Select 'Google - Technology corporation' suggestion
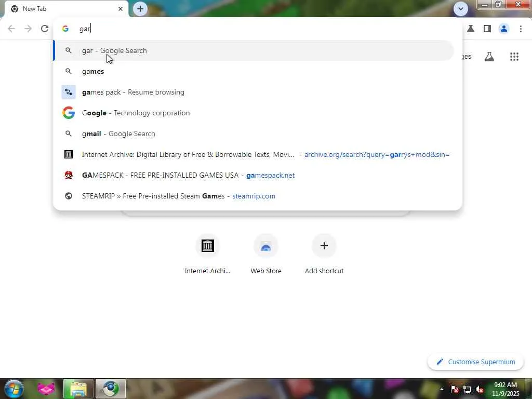Image resolution: width=532 pixels, height=399 pixels. pos(254,113)
